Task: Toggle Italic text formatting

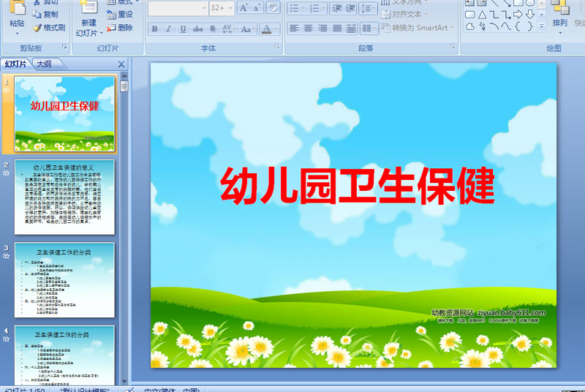Action: tap(169, 29)
